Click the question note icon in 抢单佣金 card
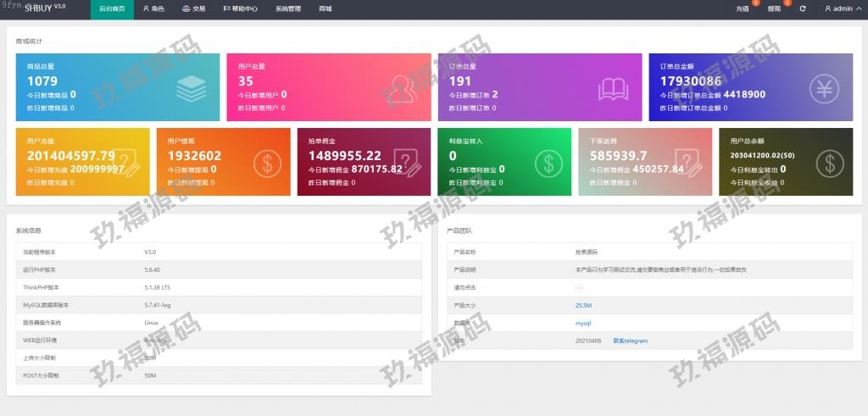Screen dimensions: 868x416 click(406, 162)
